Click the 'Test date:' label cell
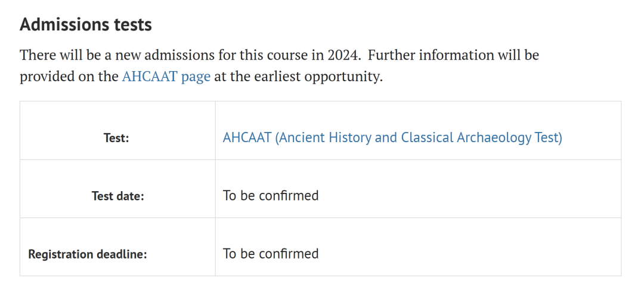This screenshot has height=292, width=644. tap(117, 189)
